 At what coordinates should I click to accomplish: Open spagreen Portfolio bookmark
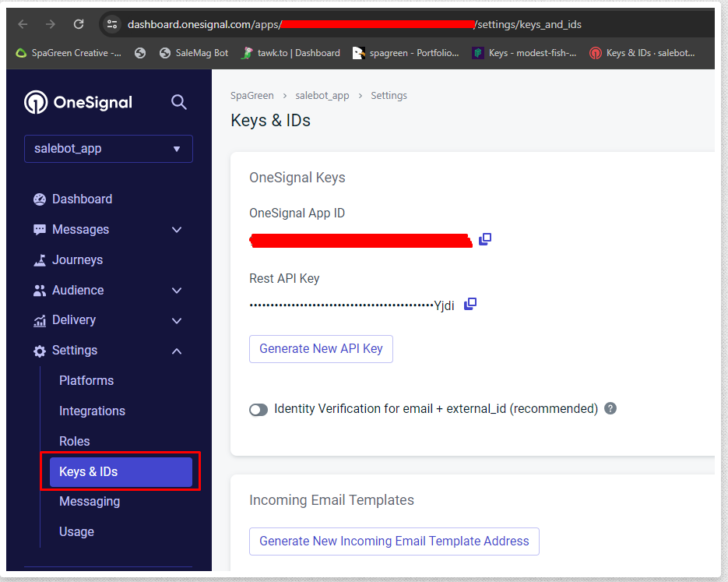coord(406,53)
